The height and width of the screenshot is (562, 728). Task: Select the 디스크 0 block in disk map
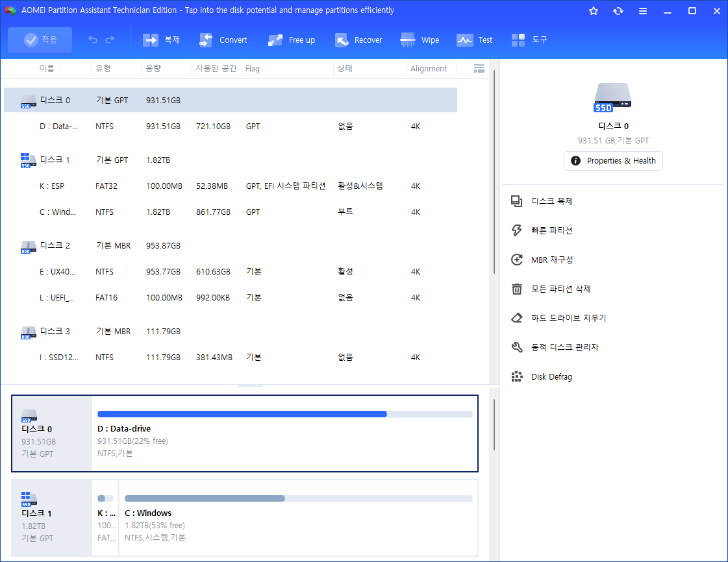click(x=51, y=434)
